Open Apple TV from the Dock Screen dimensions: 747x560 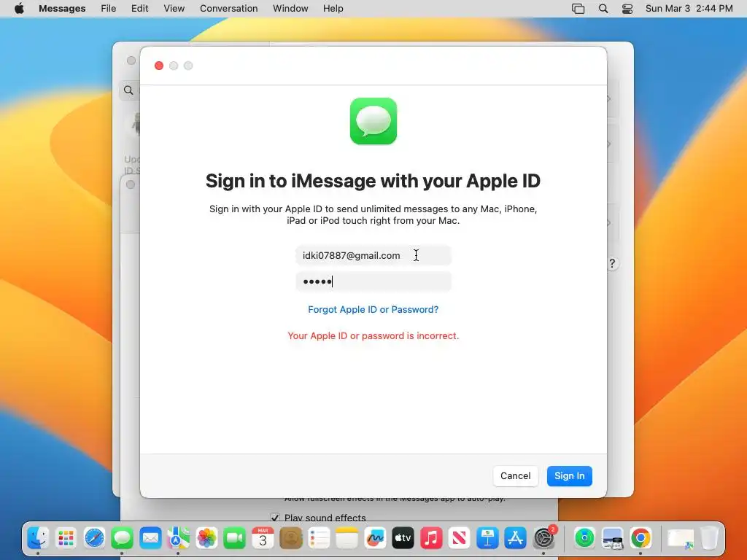(403, 538)
